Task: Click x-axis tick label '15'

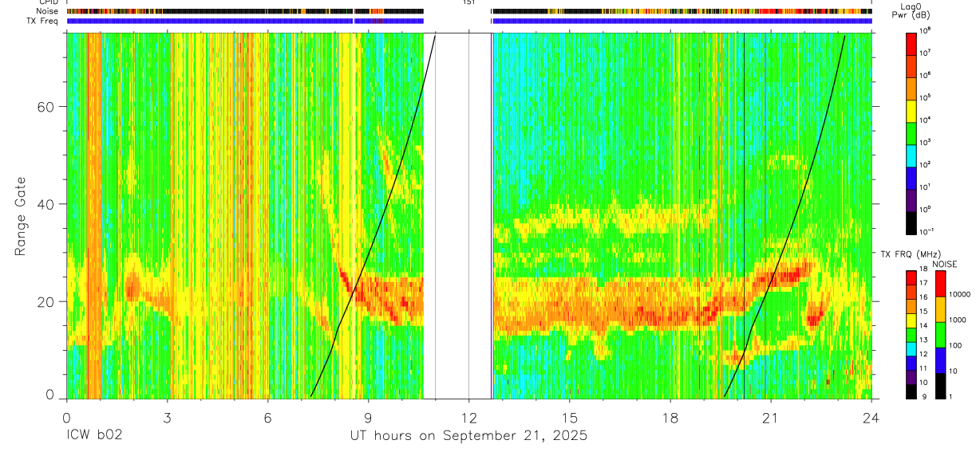Action: tap(570, 417)
